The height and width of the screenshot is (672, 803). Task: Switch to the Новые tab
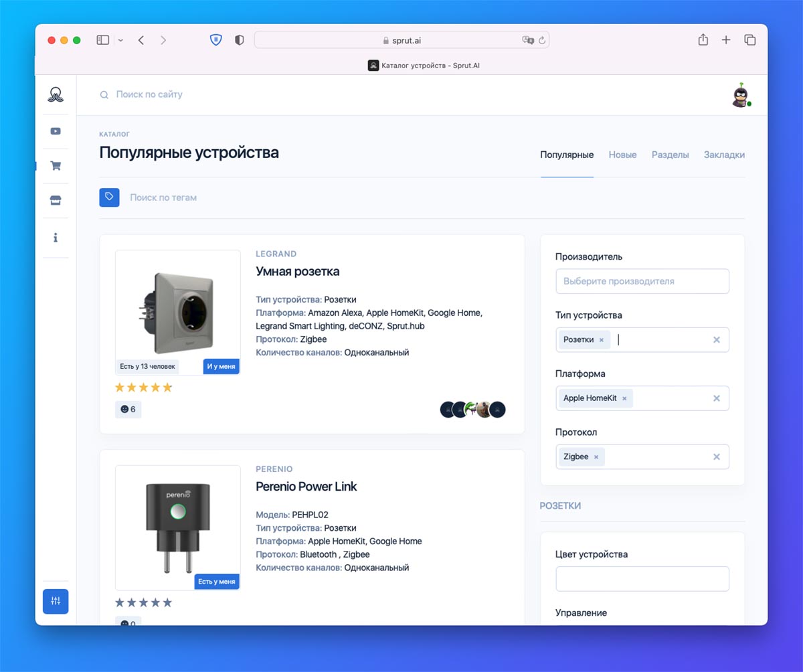[x=622, y=155]
